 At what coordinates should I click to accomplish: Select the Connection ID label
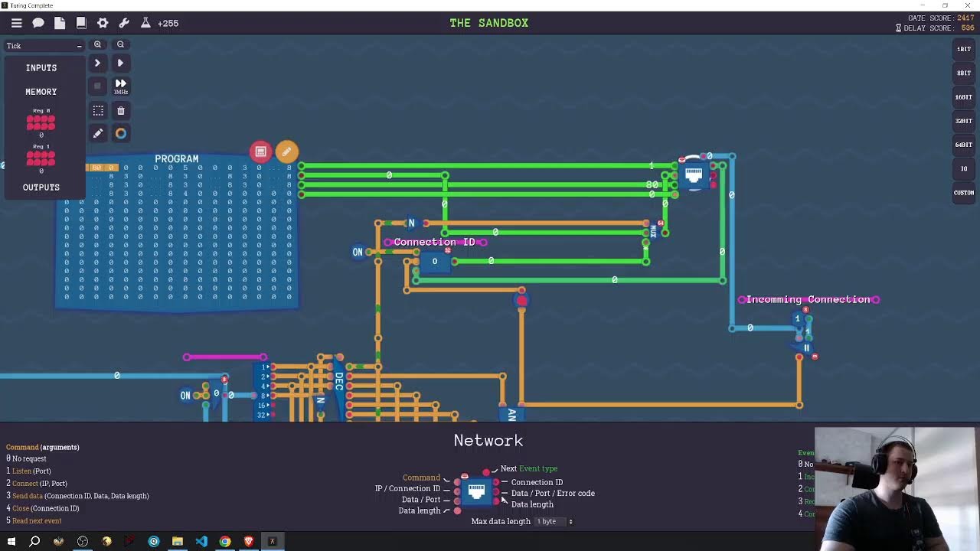click(x=434, y=242)
